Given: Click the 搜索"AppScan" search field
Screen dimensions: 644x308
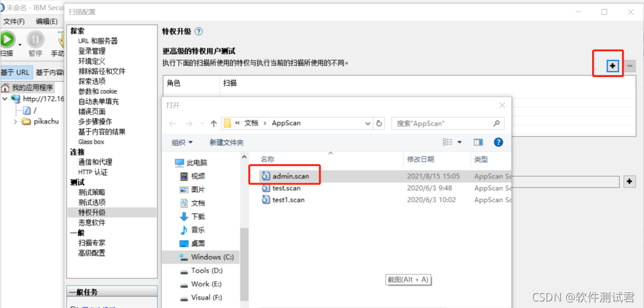Looking at the screenshot, I should 448,123.
